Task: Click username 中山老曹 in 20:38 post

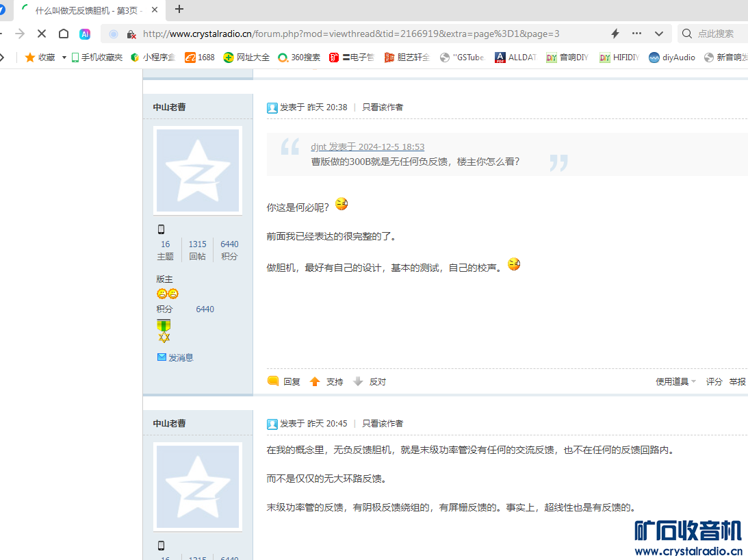Action: pos(169,107)
